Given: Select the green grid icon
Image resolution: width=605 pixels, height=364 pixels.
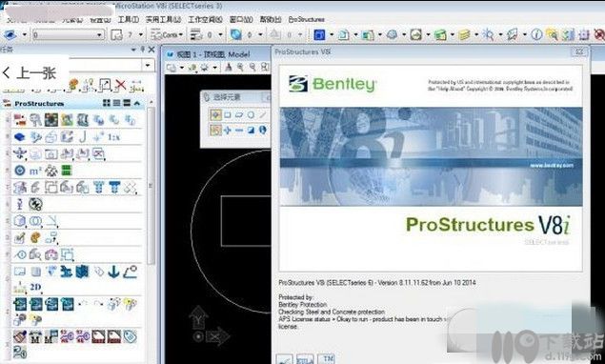Looking at the screenshot, I should coord(67,171).
